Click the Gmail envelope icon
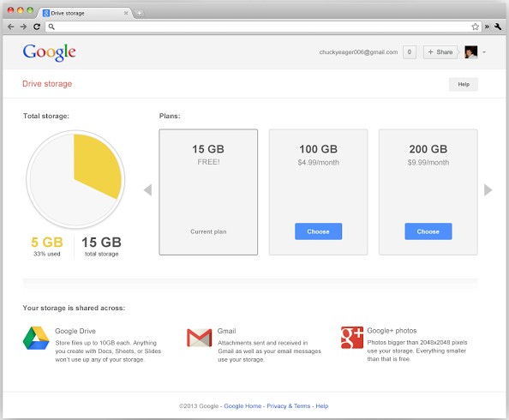 click(200, 338)
